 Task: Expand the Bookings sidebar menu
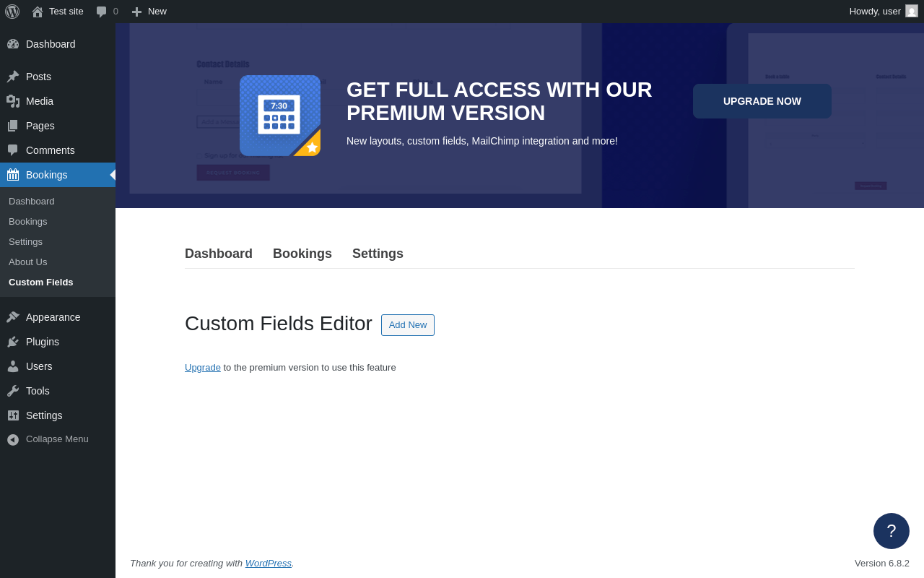tap(58, 175)
